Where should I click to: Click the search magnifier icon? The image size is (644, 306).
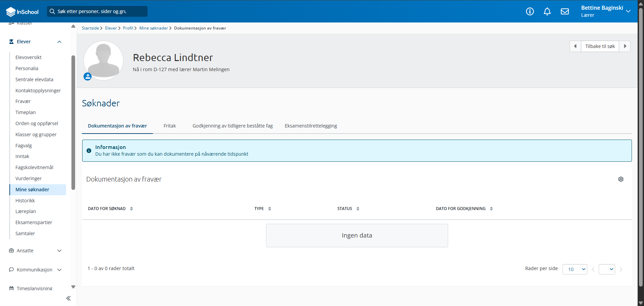pos(52,11)
